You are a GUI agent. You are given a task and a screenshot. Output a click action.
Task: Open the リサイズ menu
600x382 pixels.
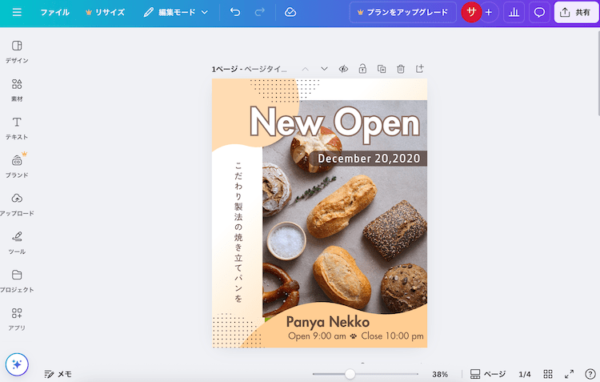pyautogui.click(x=105, y=12)
